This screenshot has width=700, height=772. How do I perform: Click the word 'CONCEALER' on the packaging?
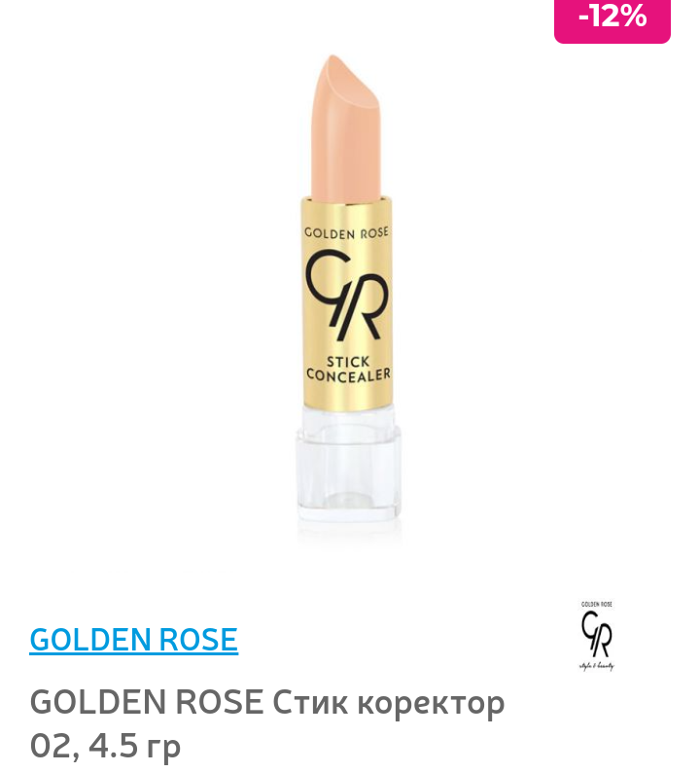click(x=348, y=374)
